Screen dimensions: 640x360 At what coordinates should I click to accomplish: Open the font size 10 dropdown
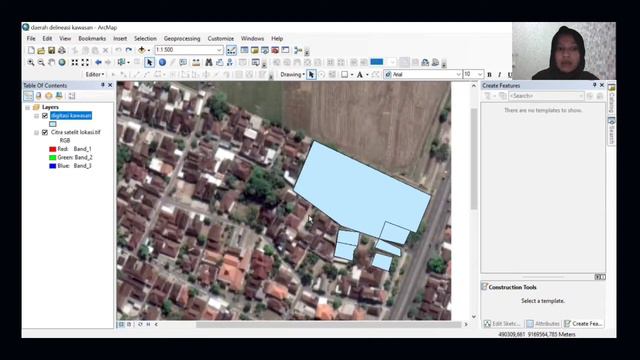click(x=480, y=75)
